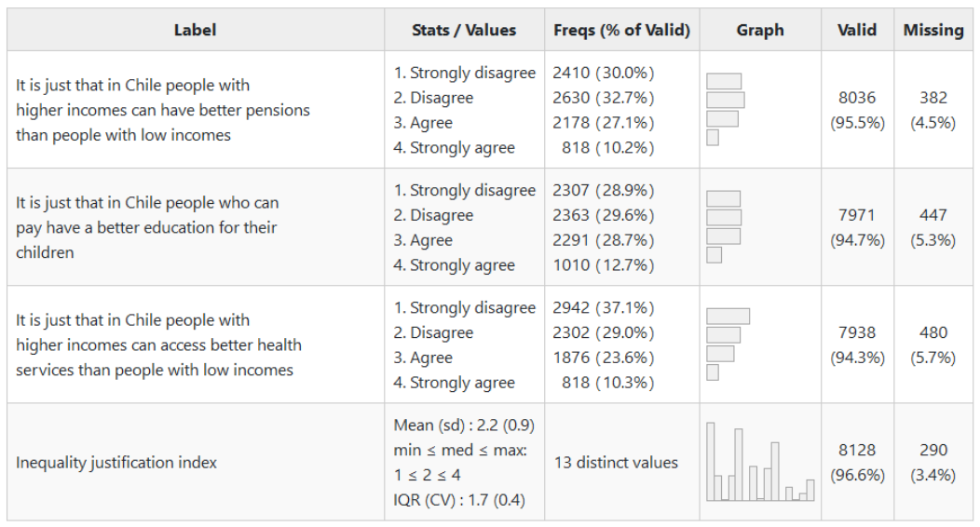Click the 290 (3.4%) missing cell
Image resolution: width=980 pixels, height=527 pixels.
pyautogui.click(x=932, y=463)
